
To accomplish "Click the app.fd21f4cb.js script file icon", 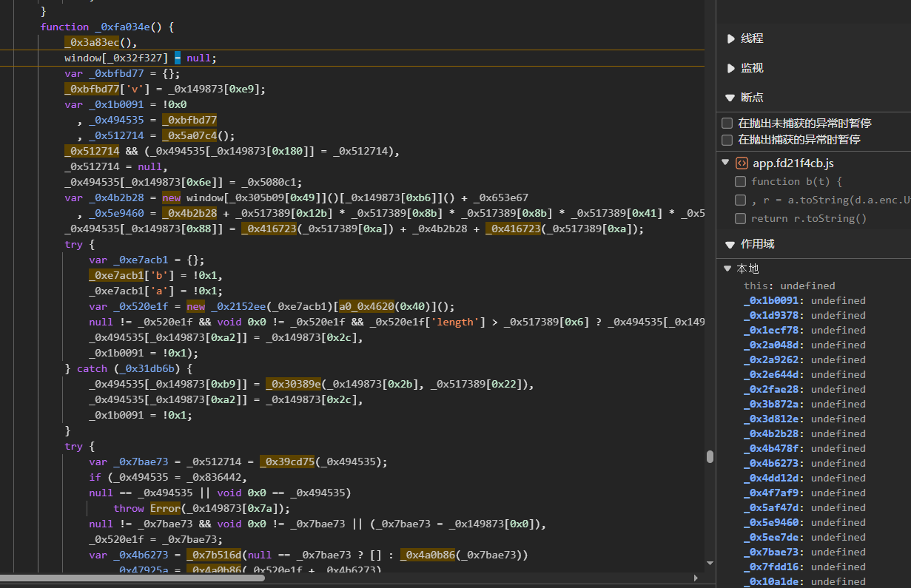I will [x=742, y=163].
